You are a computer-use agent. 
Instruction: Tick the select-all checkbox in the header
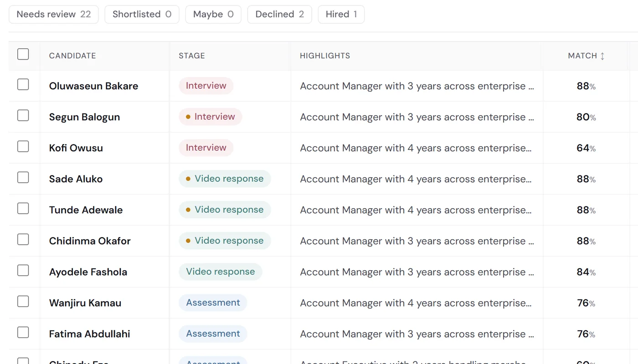23,54
